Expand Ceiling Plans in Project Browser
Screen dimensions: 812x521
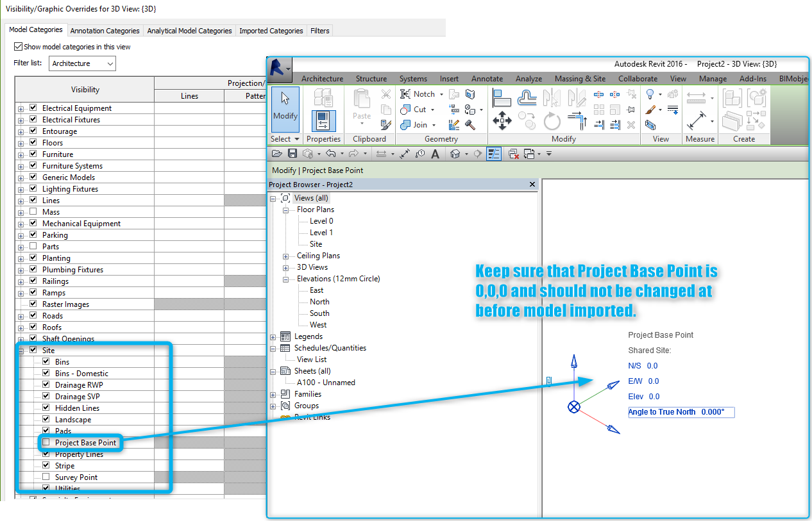(286, 256)
